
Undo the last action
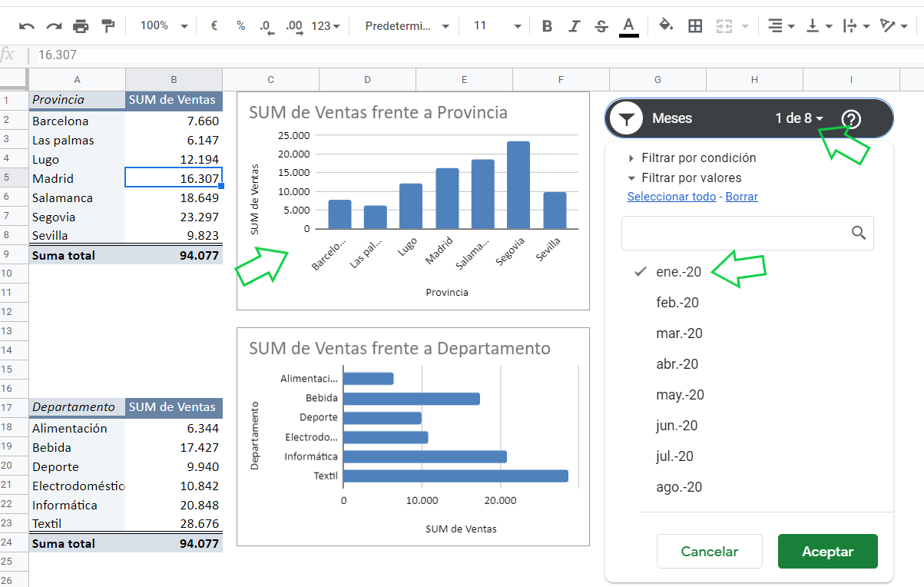(27, 26)
